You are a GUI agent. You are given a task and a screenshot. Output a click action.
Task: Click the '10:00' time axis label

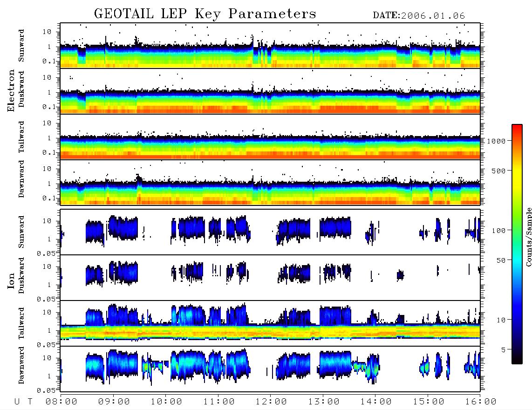[166, 402]
